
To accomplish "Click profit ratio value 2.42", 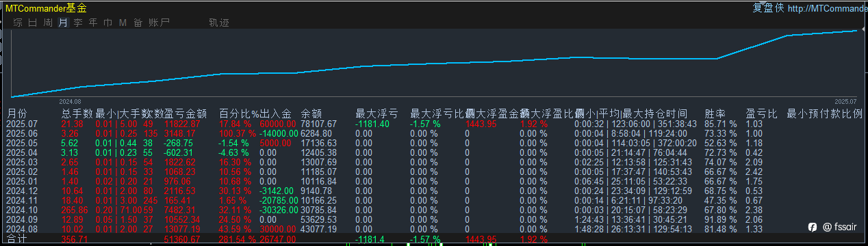I will 753,172.
